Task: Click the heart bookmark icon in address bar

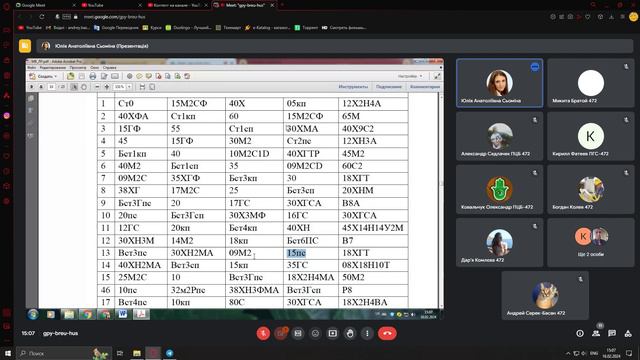Action: click(x=588, y=17)
